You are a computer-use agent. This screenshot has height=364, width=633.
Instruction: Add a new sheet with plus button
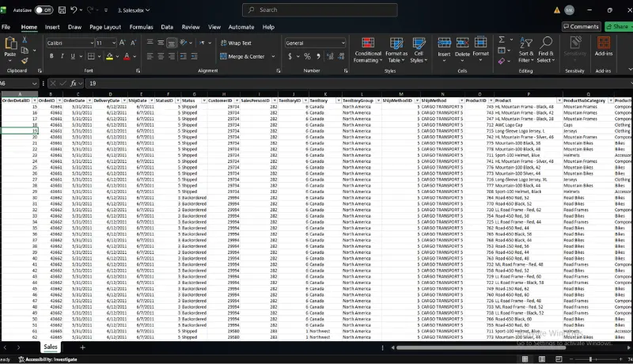point(82,347)
